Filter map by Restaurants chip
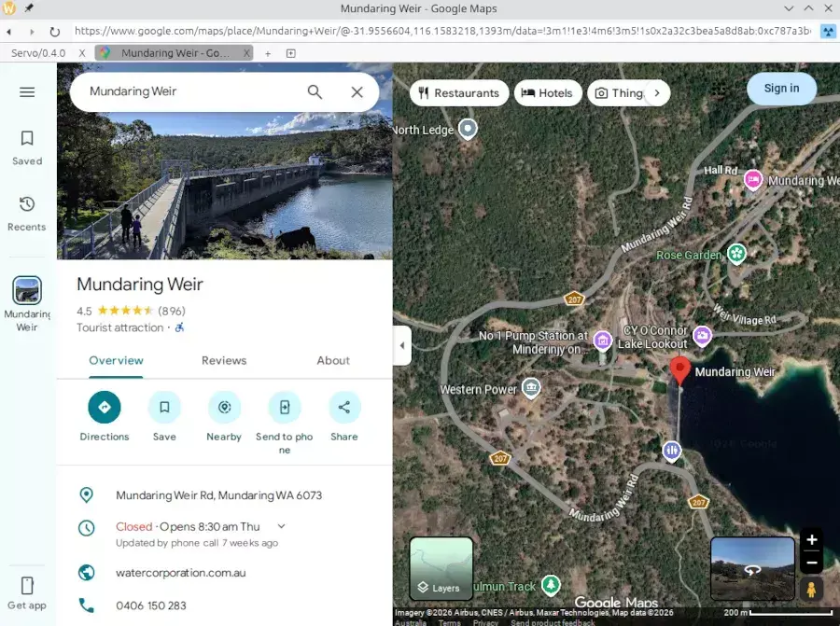The width and height of the screenshot is (840, 626). pyautogui.click(x=459, y=93)
